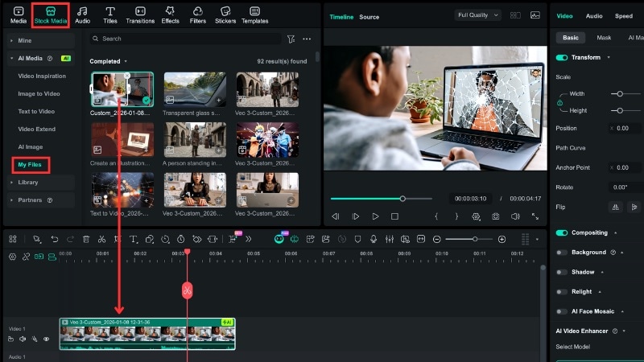
Task: Enable the Background toggle
Action: pyautogui.click(x=561, y=253)
